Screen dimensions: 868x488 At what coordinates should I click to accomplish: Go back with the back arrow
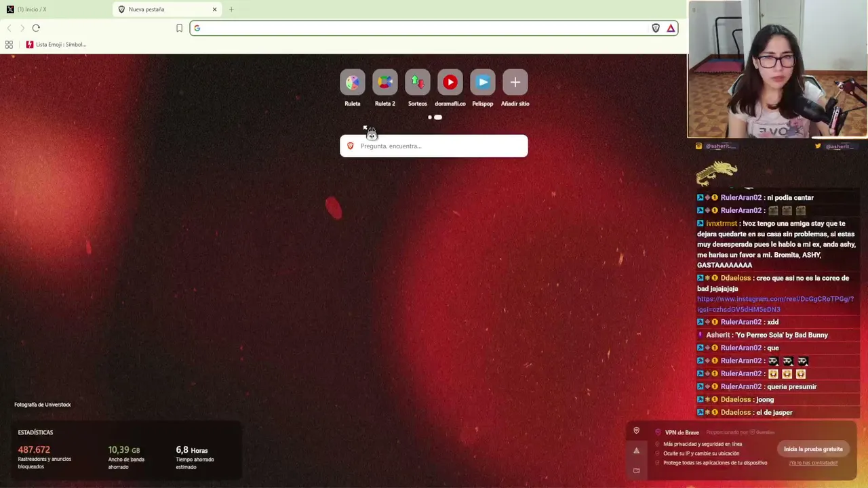pyautogui.click(x=9, y=28)
